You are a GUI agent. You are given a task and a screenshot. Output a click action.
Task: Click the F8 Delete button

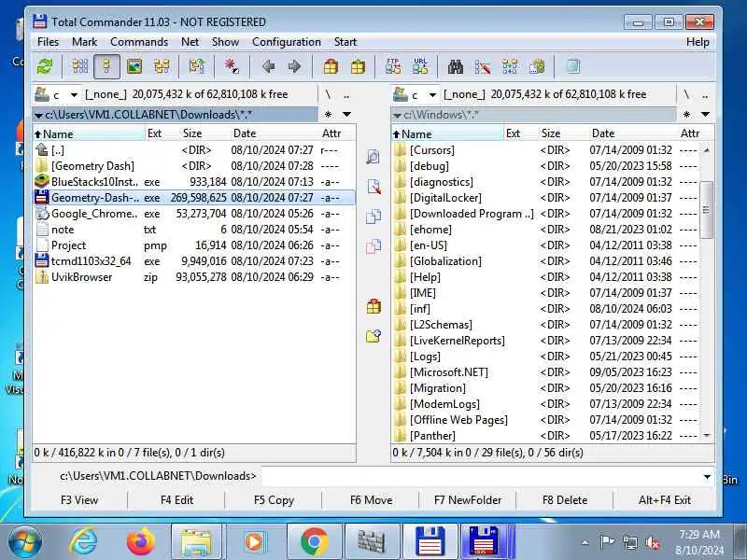pos(565,500)
